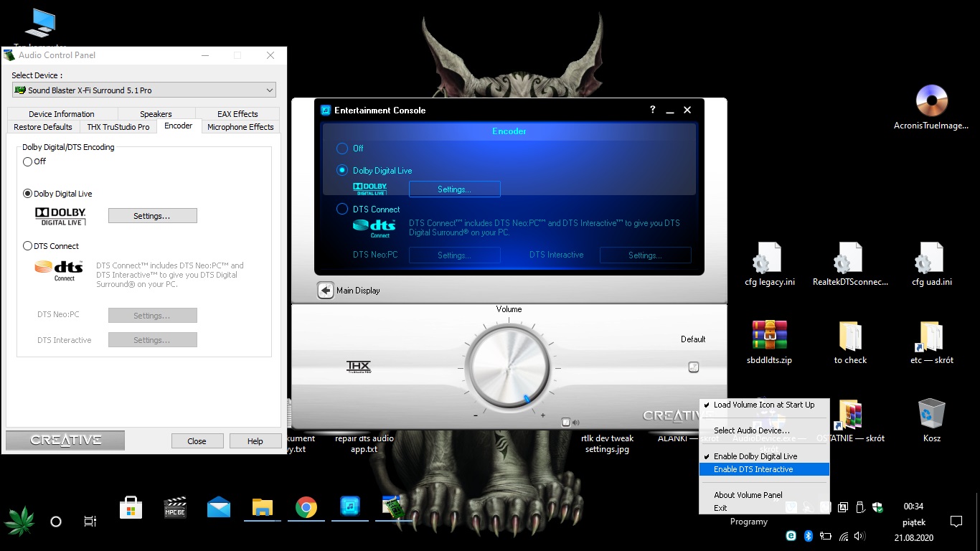Open Cortana search circle on taskbar
This screenshot has width=980, height=551.
click(x=56, y=522)
